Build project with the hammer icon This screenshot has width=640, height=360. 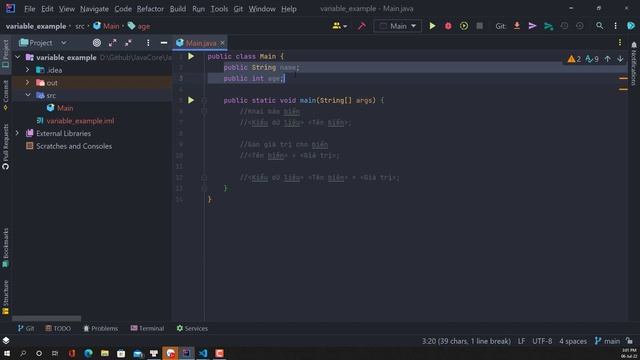coord(362,26)
